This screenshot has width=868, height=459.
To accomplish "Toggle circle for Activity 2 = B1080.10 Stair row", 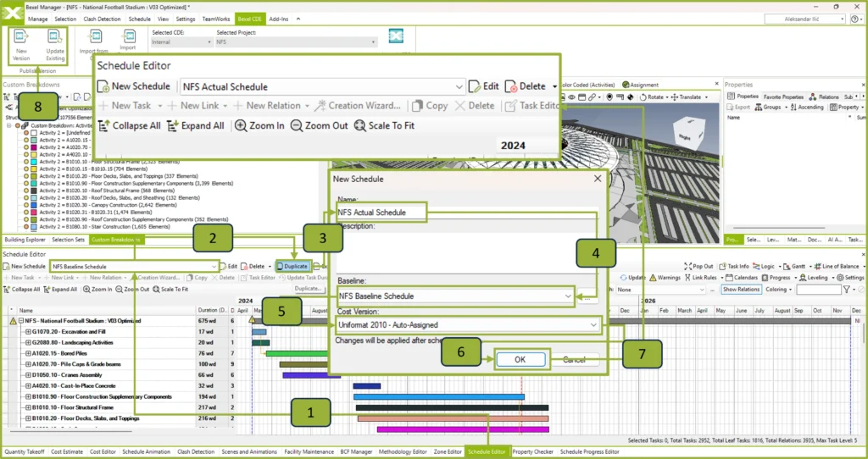I will pos(25,227).
